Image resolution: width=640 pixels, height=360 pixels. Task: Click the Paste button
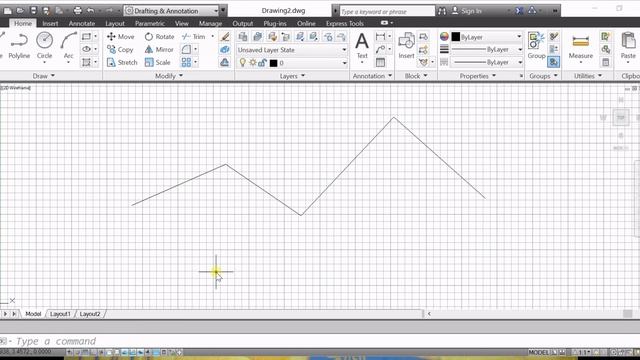628,46
